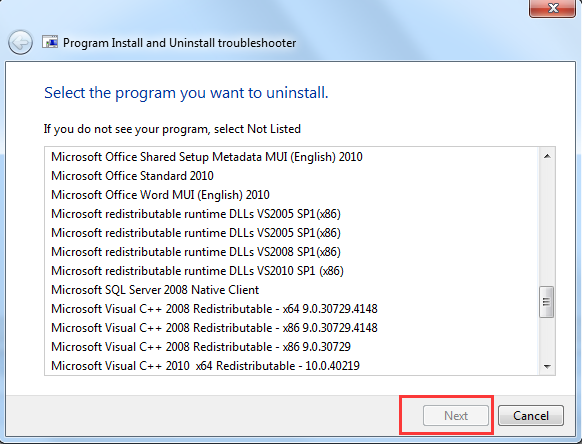Select Microsoft Office Standard 2010
The width and height of the screenshot is (582, 444).
tap(132, 176)
